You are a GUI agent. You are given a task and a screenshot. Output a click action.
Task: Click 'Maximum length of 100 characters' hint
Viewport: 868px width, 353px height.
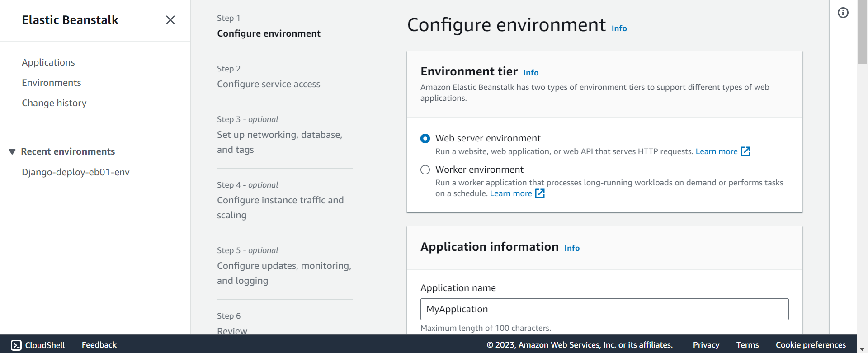click(x=486, y=328)
